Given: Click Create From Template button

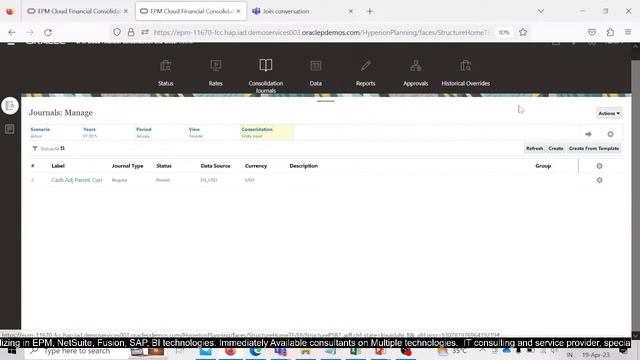Looking at the screenshot, I should click(x=594, y=149).
